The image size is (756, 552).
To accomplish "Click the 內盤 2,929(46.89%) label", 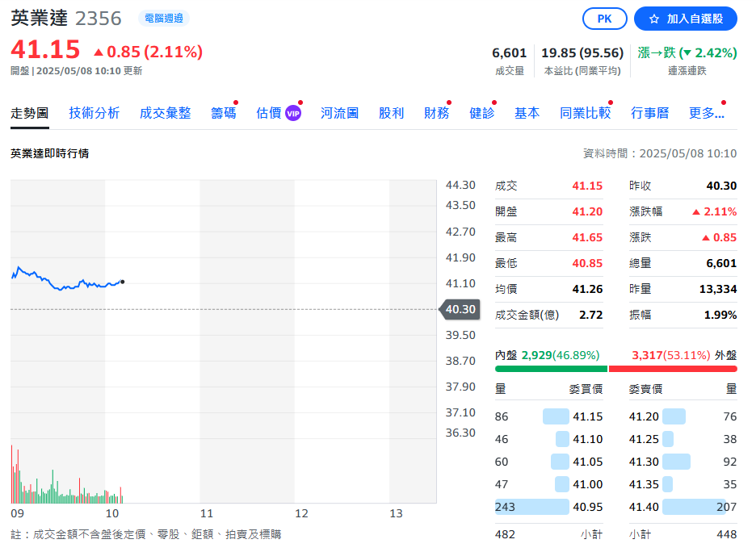I will (x=548, y=355).
